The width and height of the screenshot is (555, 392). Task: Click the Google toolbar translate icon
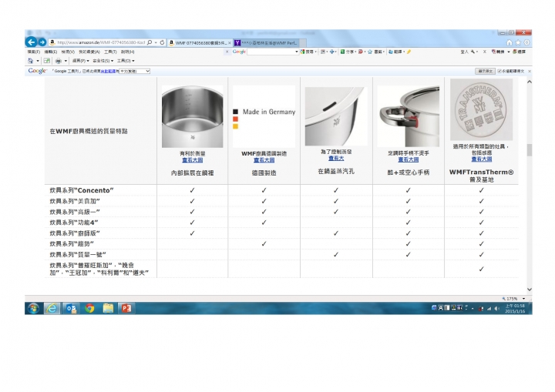click(x=390, y=52)
